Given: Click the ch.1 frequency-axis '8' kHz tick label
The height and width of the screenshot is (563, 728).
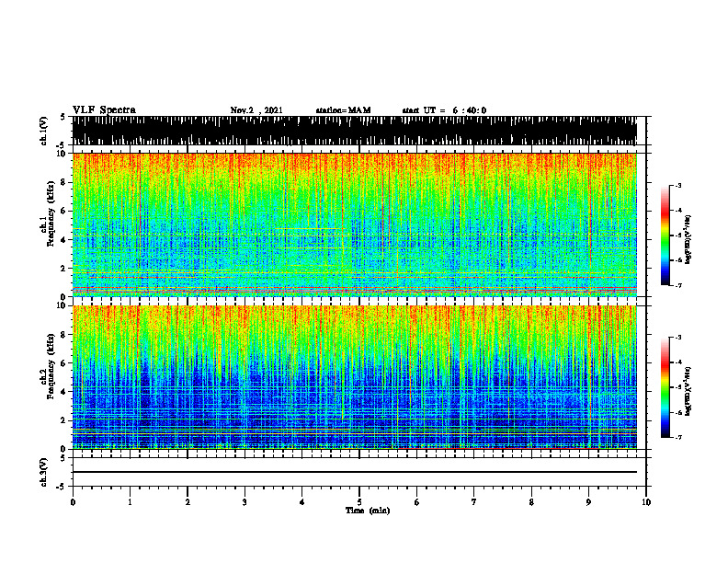Looking at the screenshot, I should point(64,182).
